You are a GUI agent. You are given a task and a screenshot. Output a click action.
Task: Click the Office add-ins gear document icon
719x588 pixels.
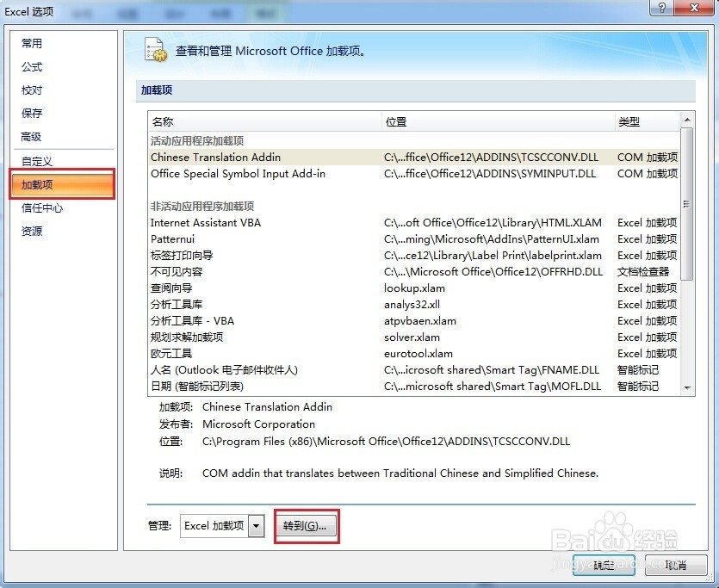pos(156,50)
